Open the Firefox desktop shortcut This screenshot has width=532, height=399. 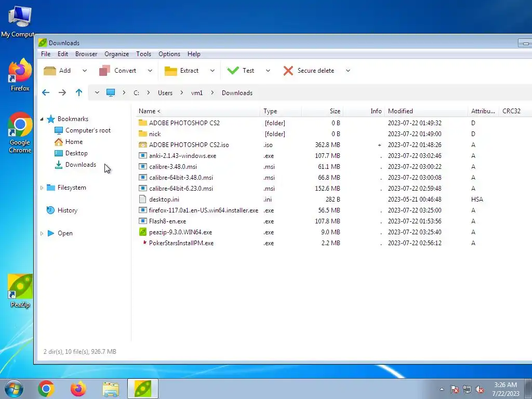[x=20, y=75]
